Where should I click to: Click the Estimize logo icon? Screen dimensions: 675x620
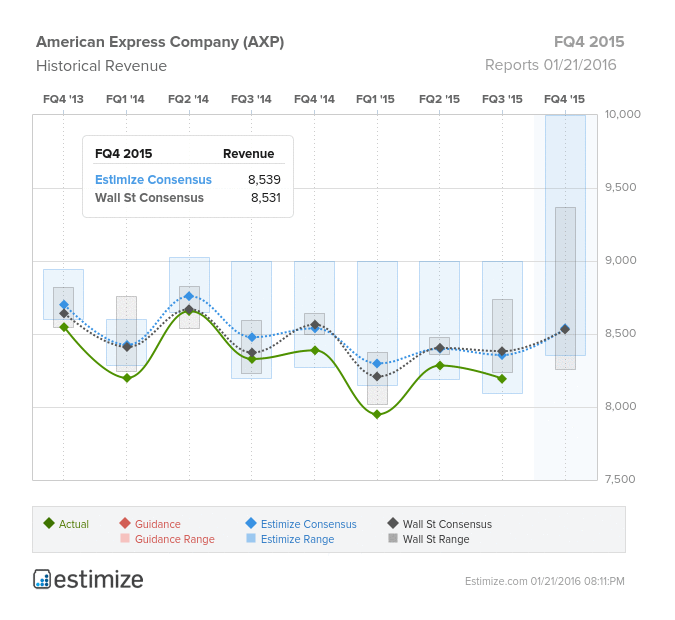(x=42, y=579)
